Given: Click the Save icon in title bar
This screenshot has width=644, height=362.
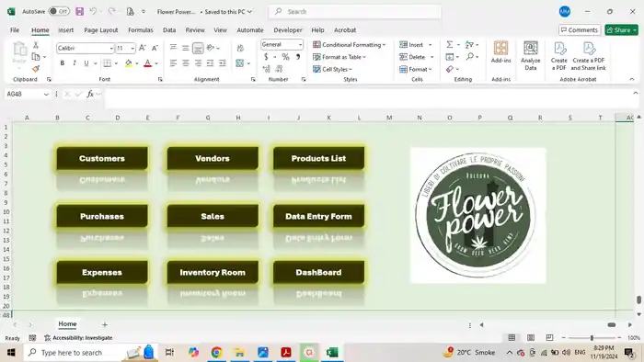Looking at the screenshot, I should pyautogui.click(x=80, y=11).
